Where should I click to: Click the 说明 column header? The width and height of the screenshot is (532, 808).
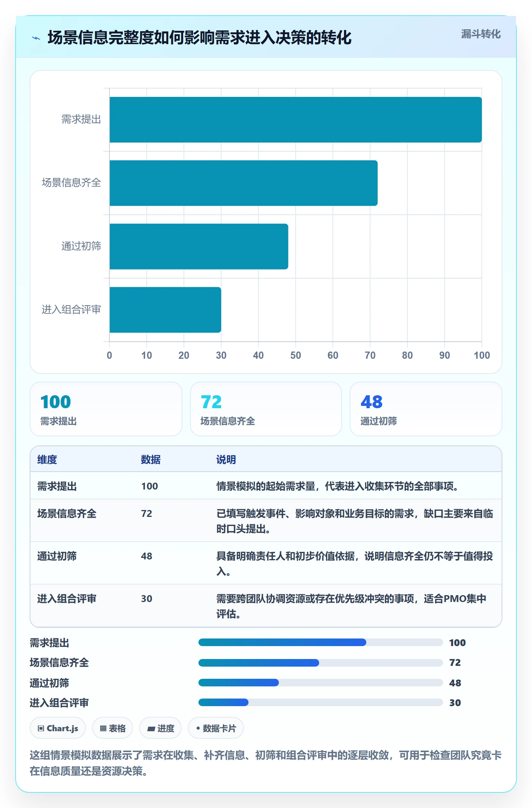(x=226, y=459)
